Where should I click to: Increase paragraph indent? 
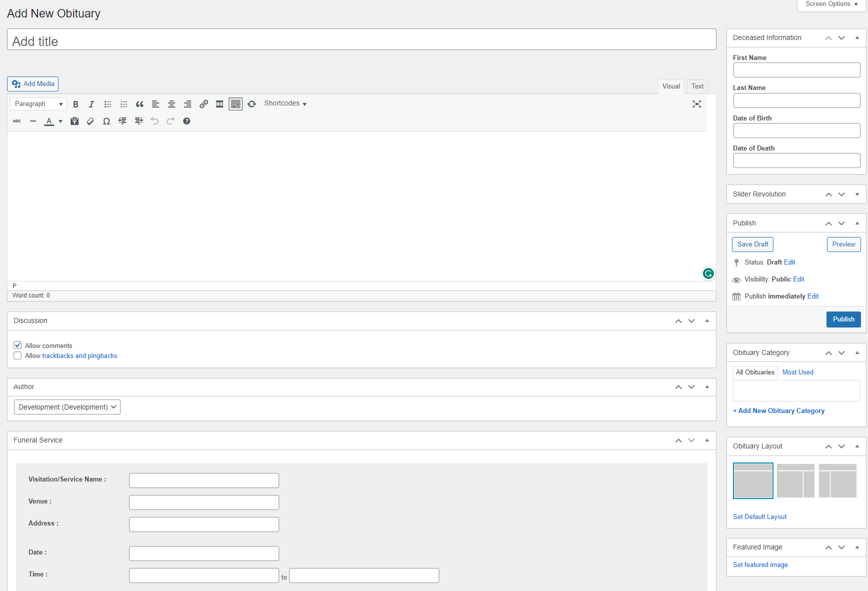(x=139, y=121)
